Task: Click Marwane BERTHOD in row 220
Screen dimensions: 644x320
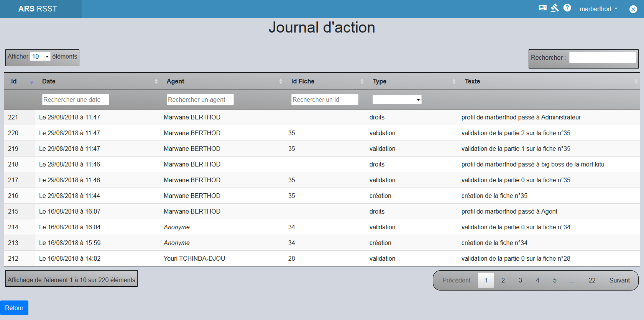Action: 192,133
